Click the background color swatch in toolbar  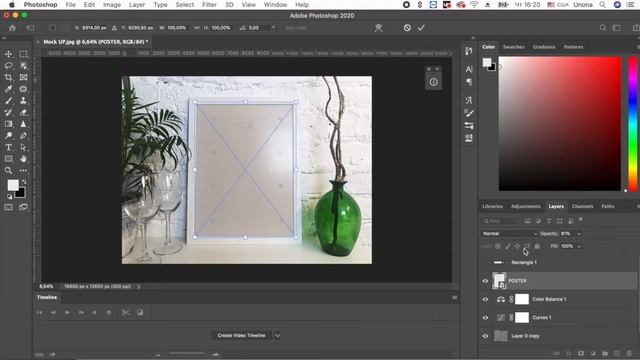21,193
